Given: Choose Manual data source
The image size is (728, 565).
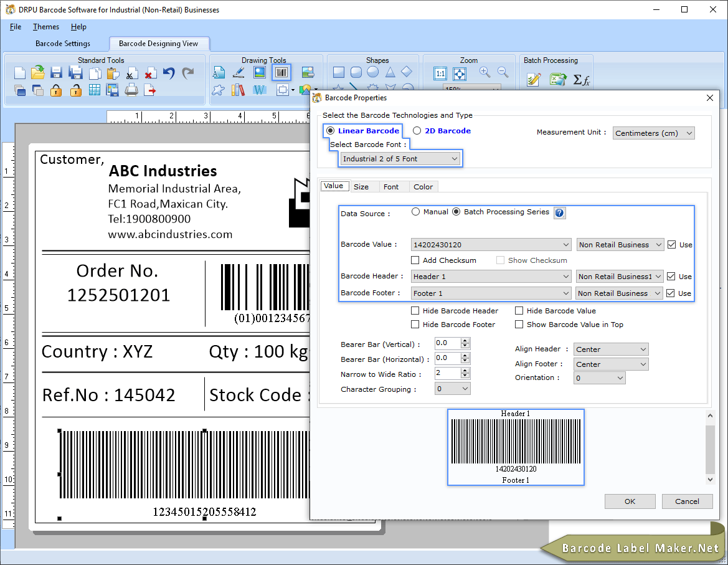Looking at the screenshot, I should pos(415,212).
